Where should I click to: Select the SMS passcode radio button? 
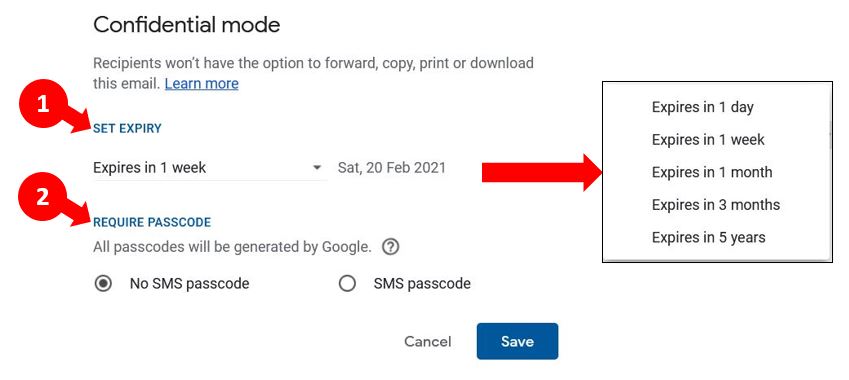(347, 284)
